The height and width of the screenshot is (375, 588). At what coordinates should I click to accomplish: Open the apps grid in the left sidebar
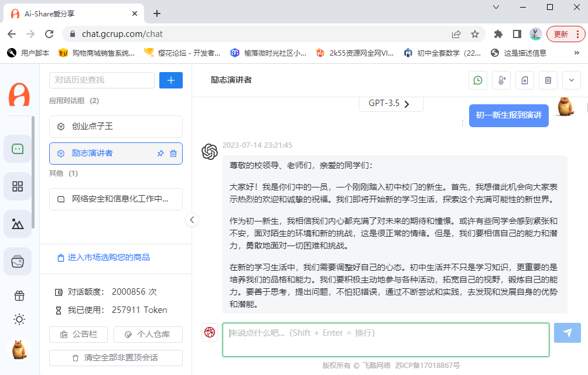pos(18,186)
